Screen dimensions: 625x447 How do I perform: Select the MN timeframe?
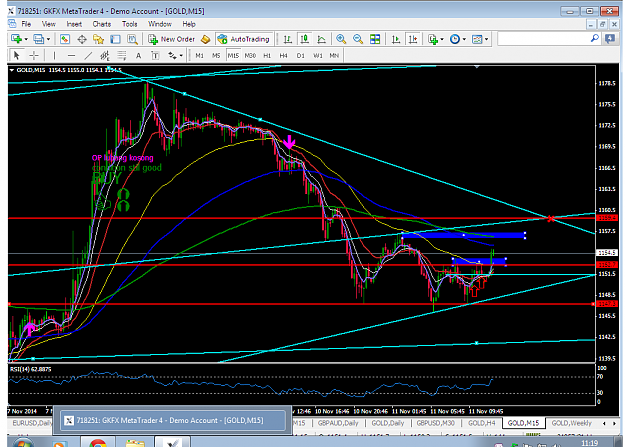pyautogui.click(x=334, y=55)
